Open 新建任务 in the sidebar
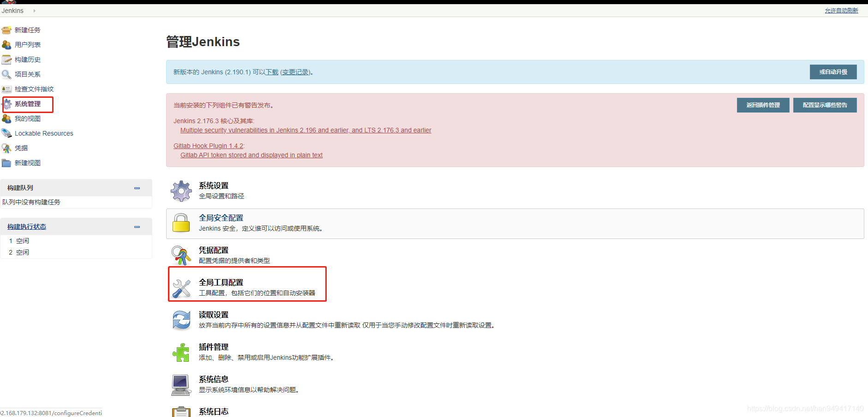The height and width of the screenshot is (417, 868). coord(28,30)
